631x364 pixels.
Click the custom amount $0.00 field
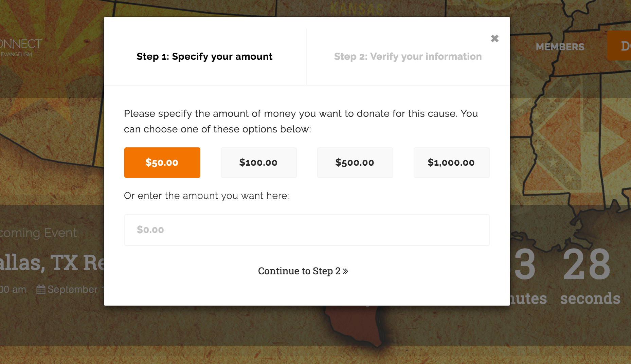coord(307,230)
